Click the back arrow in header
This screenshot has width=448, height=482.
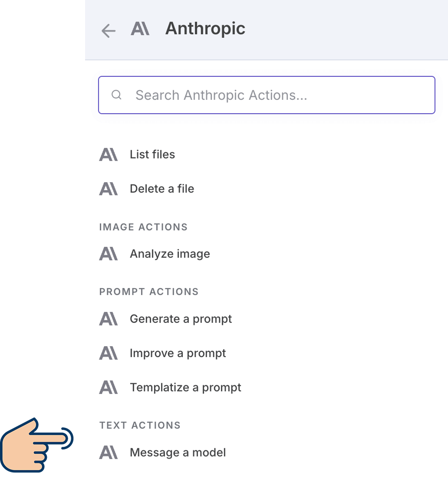click(108, 31)
